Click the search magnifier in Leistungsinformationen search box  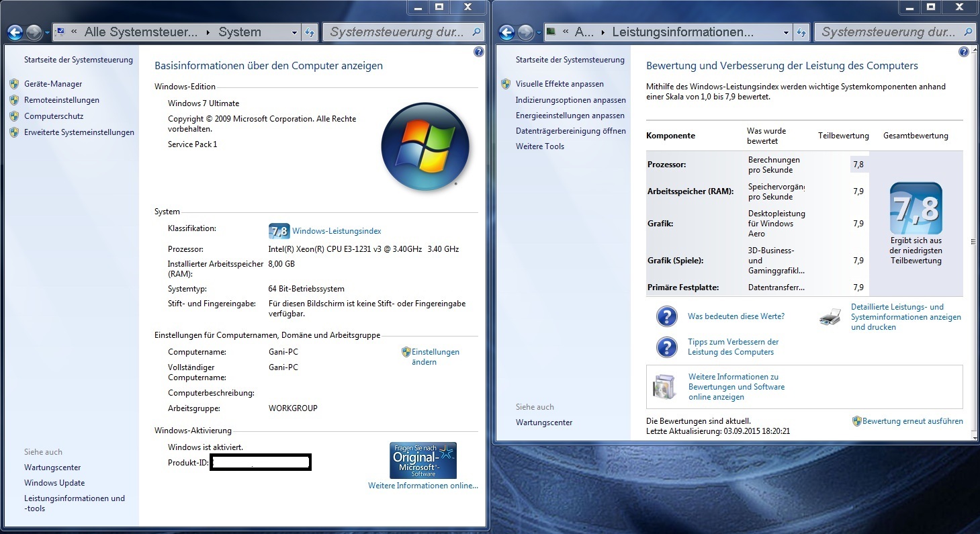click(x=968, y=32)
